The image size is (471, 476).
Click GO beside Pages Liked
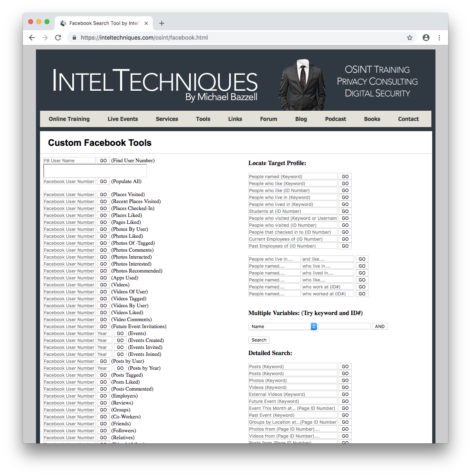pyautogui.click(x=103, y=223)
